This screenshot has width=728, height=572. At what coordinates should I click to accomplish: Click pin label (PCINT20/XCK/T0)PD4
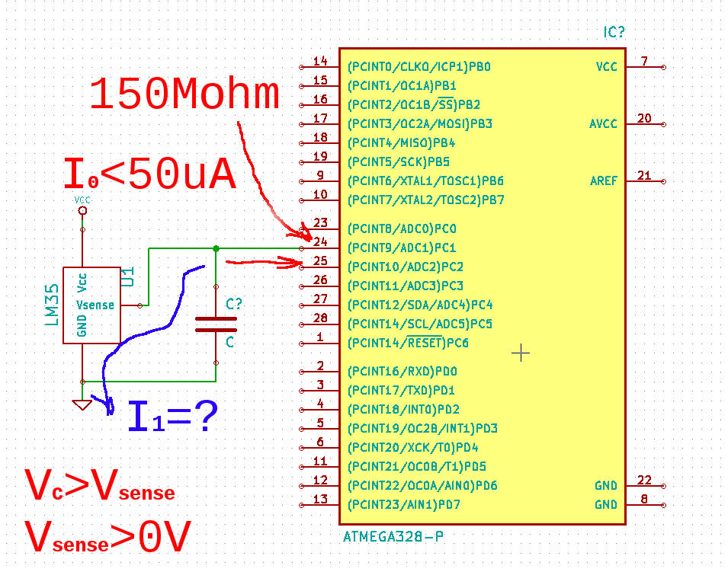click(412, 447)
